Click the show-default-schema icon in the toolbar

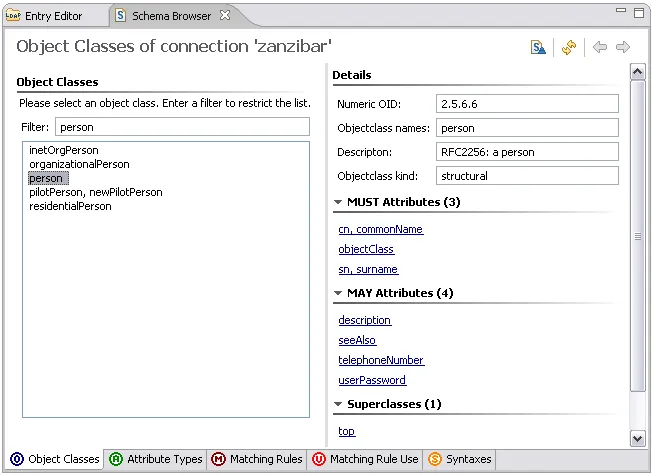pyautogui.click(x=538, y=47)
